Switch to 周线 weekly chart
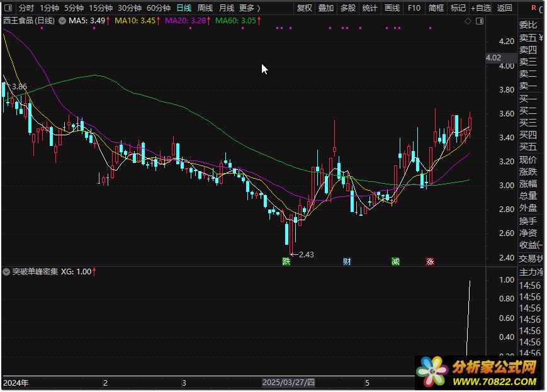 [x=205, y=8]
